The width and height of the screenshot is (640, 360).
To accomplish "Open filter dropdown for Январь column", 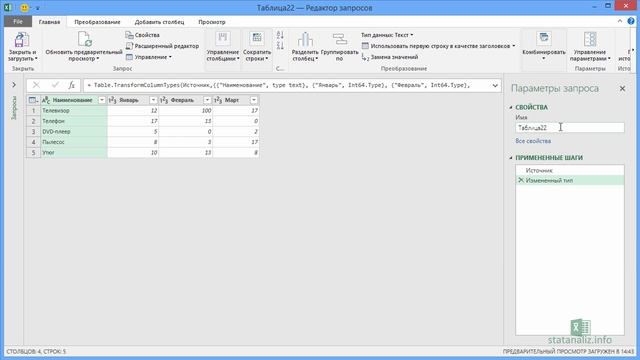I will point(153,100).
